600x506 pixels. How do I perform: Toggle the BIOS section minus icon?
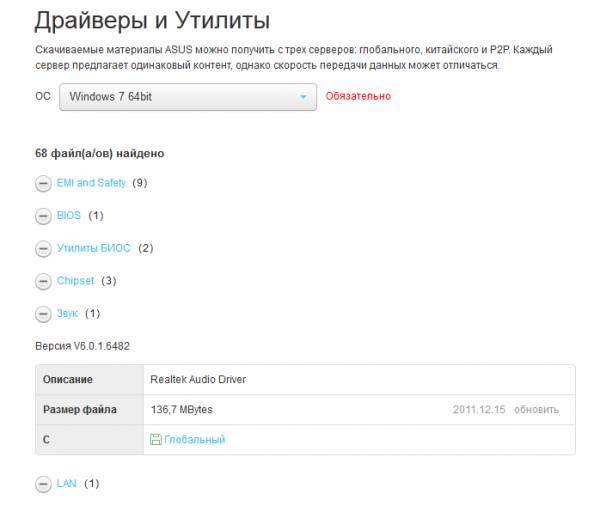[x=43, y=216]
